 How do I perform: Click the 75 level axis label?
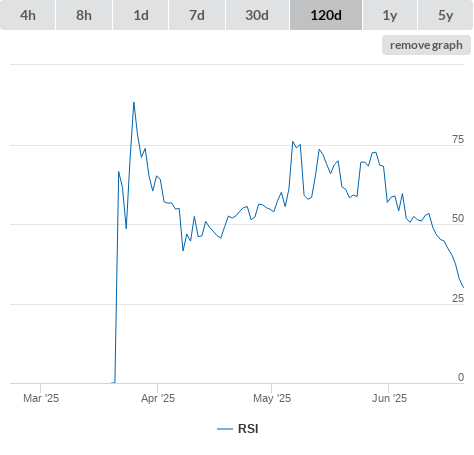458,139
